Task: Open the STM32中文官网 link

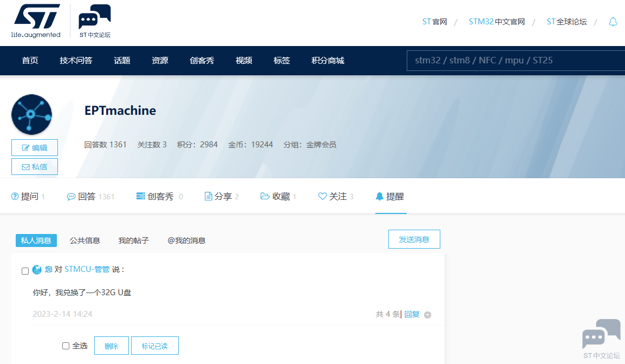Action: (x=497, y=22)
